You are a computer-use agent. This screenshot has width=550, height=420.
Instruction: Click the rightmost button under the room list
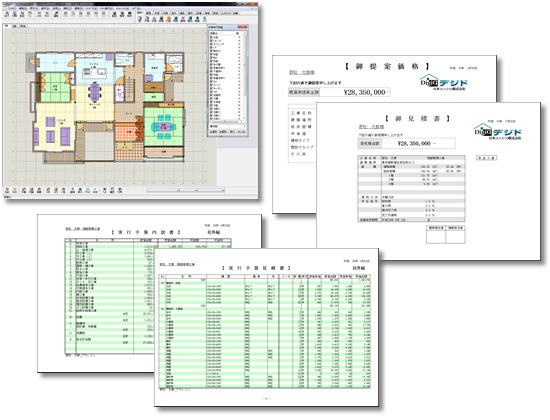tap(241, 132)
